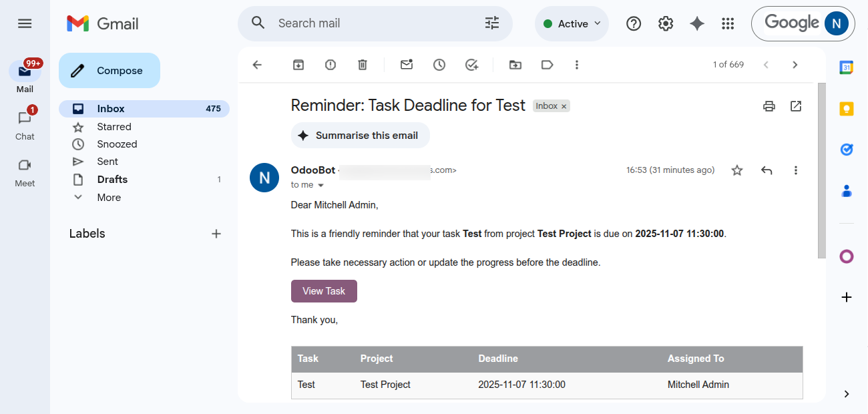The width and height of the screenshot is (868, 414).
Task: Open the main menu hamburger icon
Action: coord(25,23)
